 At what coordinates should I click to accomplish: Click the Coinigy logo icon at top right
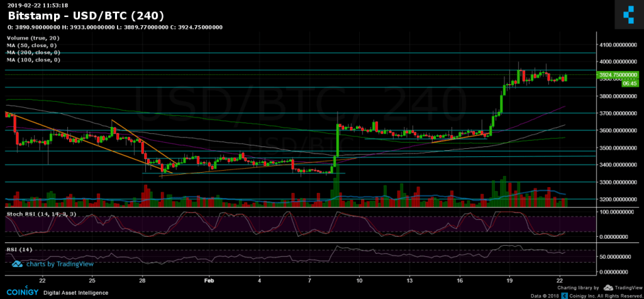coord(629,14)
